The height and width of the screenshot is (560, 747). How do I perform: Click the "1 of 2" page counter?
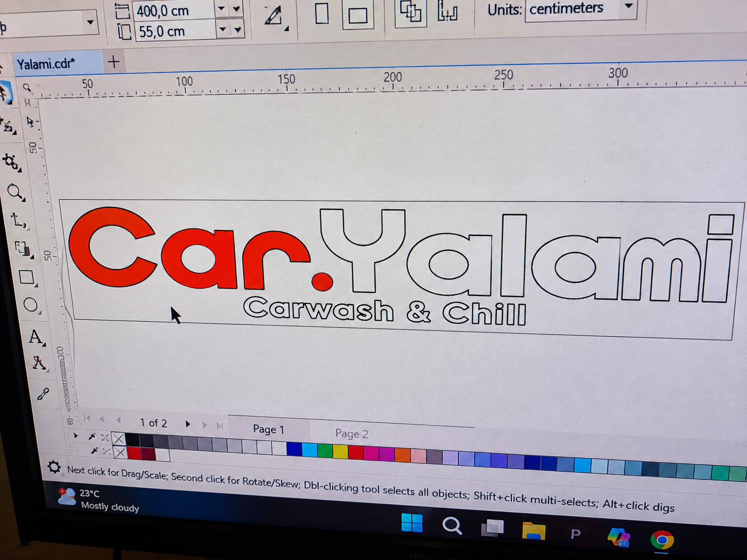click(153, 423)
